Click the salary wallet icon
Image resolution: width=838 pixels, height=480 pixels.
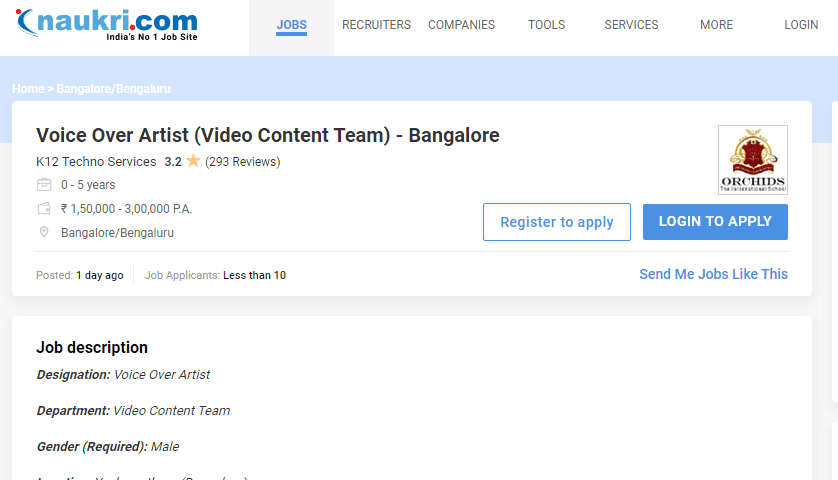pos(44,208)
